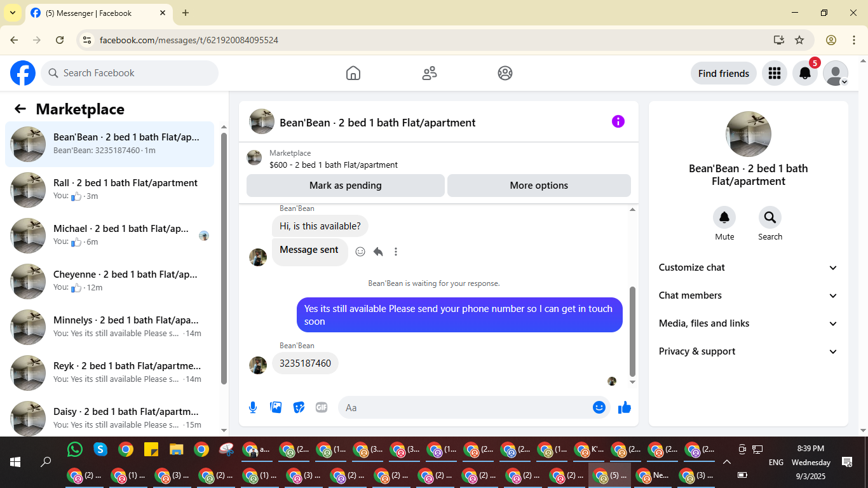Click the address bar URL
The width and height of the screenshot is (868, 488).
[189, 40]
